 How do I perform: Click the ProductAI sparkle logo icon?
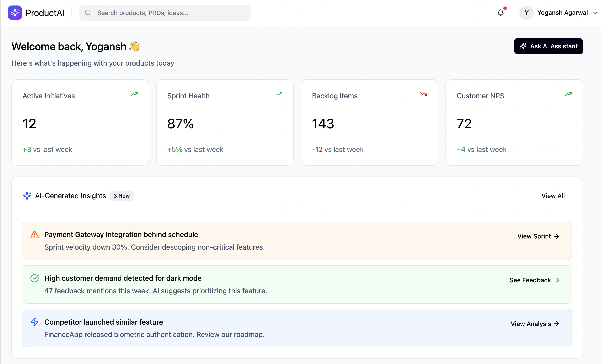(x=15, y=13)
